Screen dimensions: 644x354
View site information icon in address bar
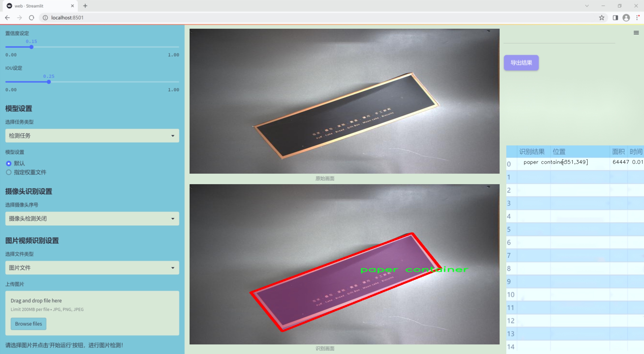(x=45, y=18)
